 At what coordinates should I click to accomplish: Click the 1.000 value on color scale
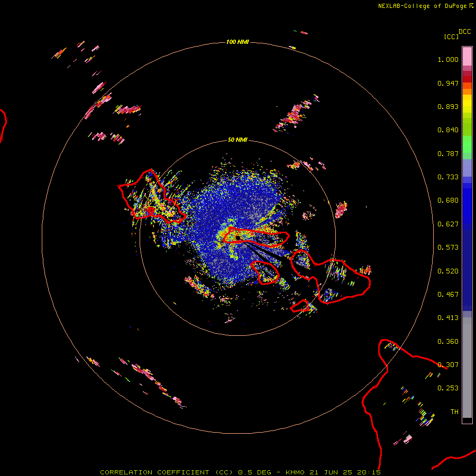pos(448,59)
